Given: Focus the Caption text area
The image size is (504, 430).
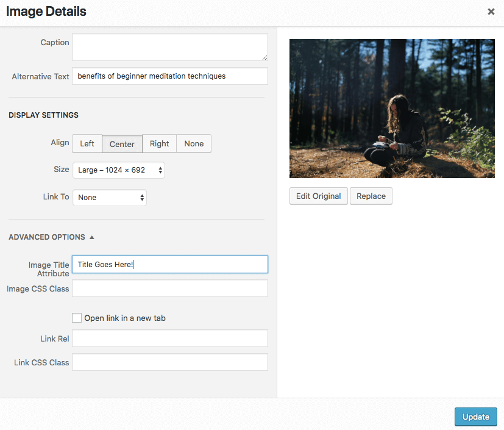Looking at the screenshot, I should click(x=169, y=47).
